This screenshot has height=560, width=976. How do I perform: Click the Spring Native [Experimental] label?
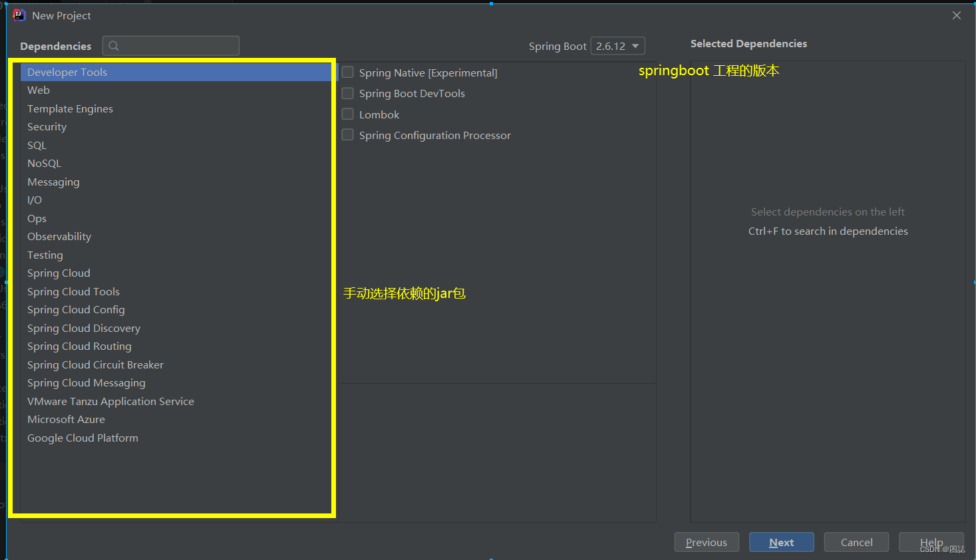pyautogui.click(x=428, y=72)
